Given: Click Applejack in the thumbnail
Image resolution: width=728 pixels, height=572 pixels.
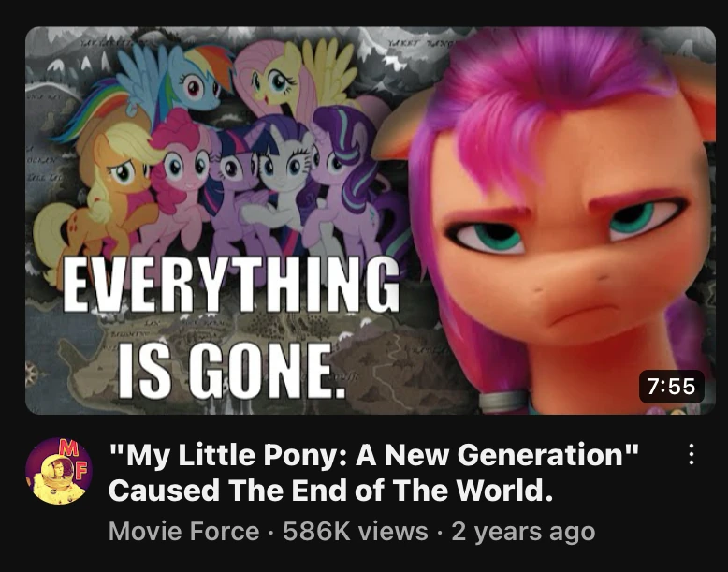Looking at the screenshot, I should click(100, 195).
